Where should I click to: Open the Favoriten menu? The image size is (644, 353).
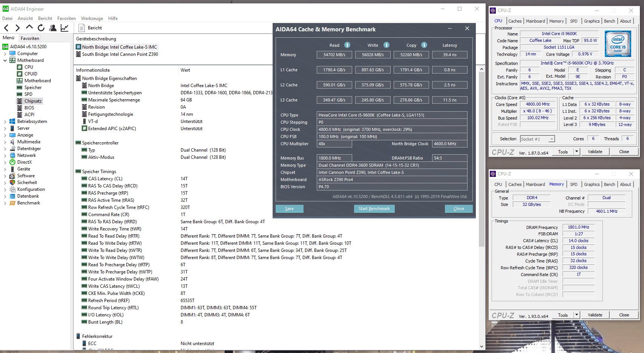(66, 18)
